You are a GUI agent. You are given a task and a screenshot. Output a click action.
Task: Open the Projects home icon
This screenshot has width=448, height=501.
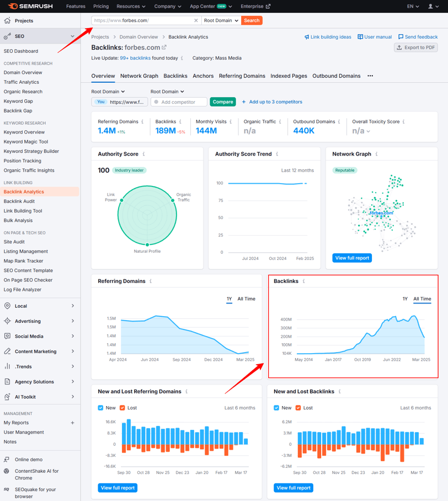(7, 20)
